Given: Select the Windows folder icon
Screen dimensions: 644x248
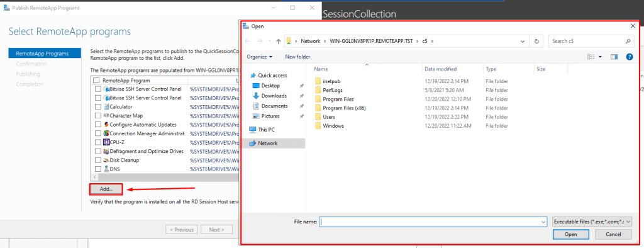Looking at the screenshot, I should (318, 126).
